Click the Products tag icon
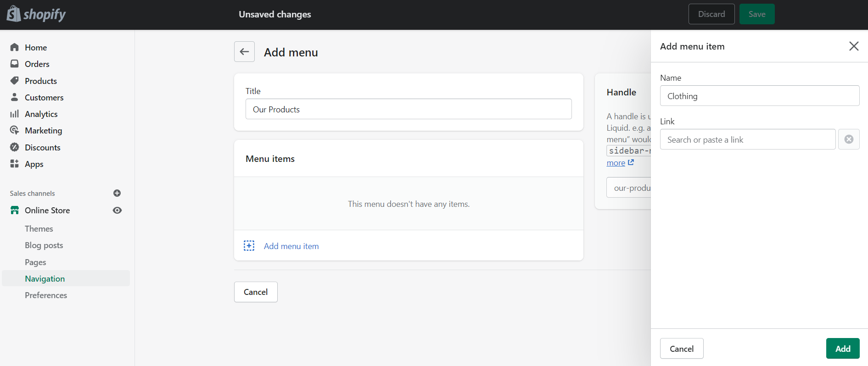Screen dimensions: 868x366 tap(15, 81)
